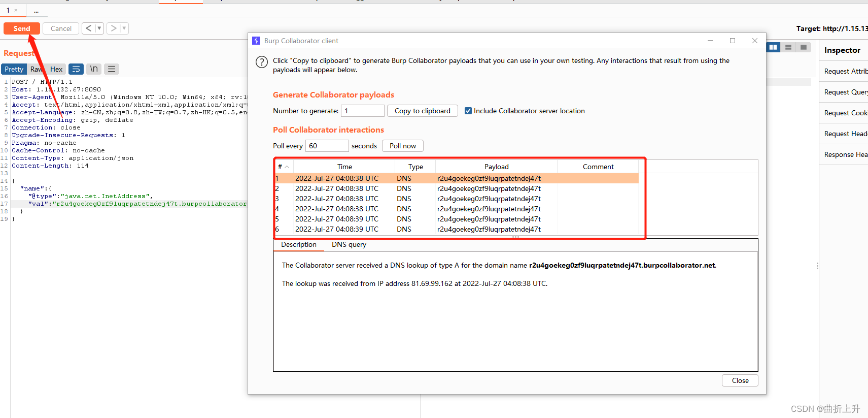This screenshot has width=868, height=418.
Task: Click the "val" payload line in request body
Action: (x=137, y=204)
